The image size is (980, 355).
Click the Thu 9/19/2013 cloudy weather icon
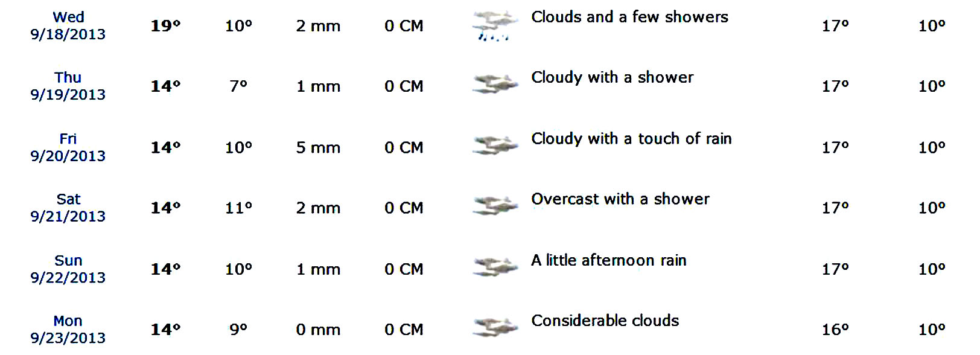point(495,84)
